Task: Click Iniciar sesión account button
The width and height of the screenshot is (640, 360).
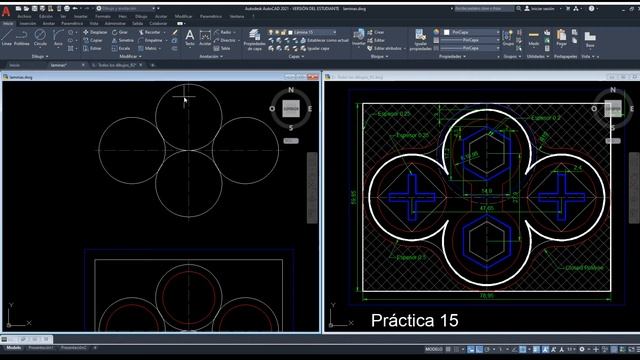Action: [x=540, y=9]
